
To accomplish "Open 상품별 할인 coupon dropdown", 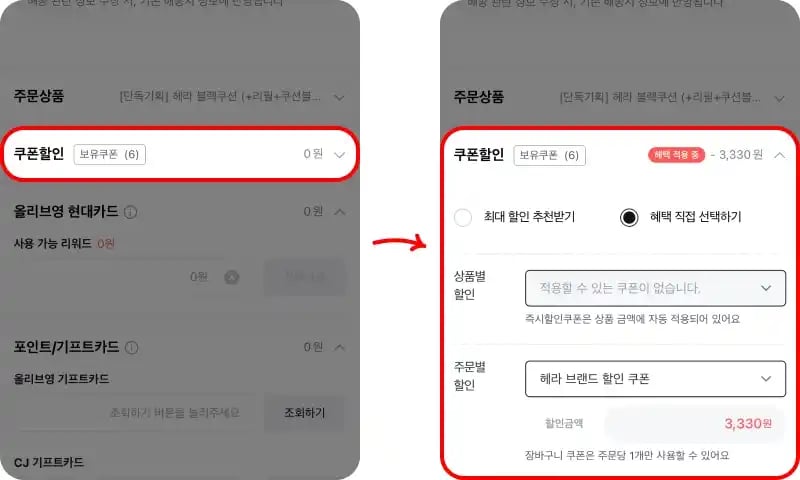I will click(x=655, y=288).
